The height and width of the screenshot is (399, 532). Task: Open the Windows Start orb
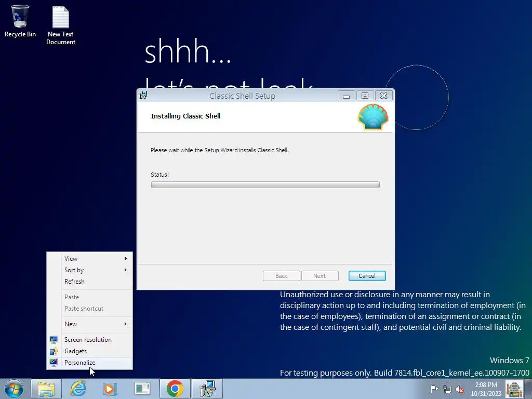14,389
